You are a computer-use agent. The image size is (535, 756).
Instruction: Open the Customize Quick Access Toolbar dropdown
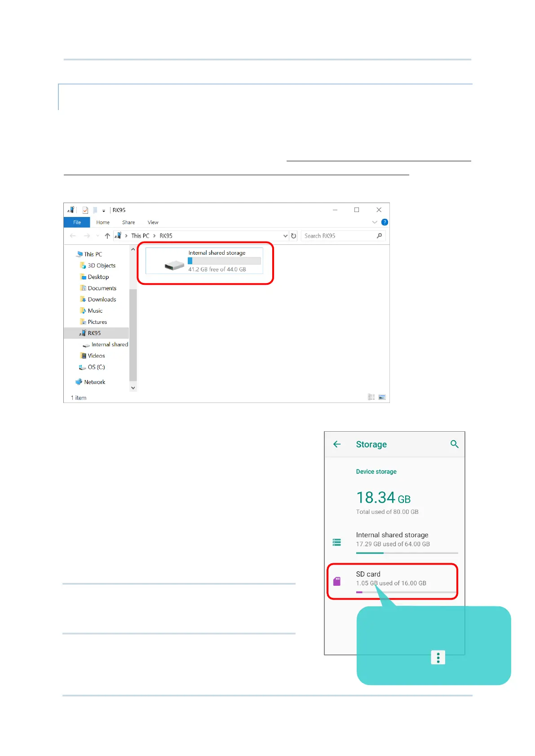104,210
